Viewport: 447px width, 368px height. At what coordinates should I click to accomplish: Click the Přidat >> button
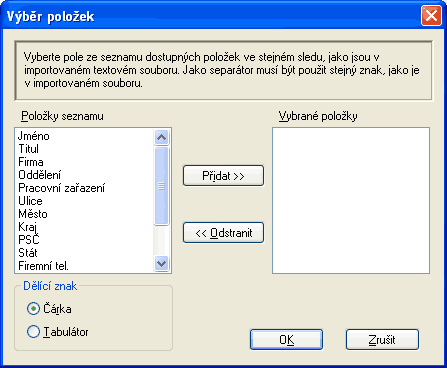click(223, 175)
